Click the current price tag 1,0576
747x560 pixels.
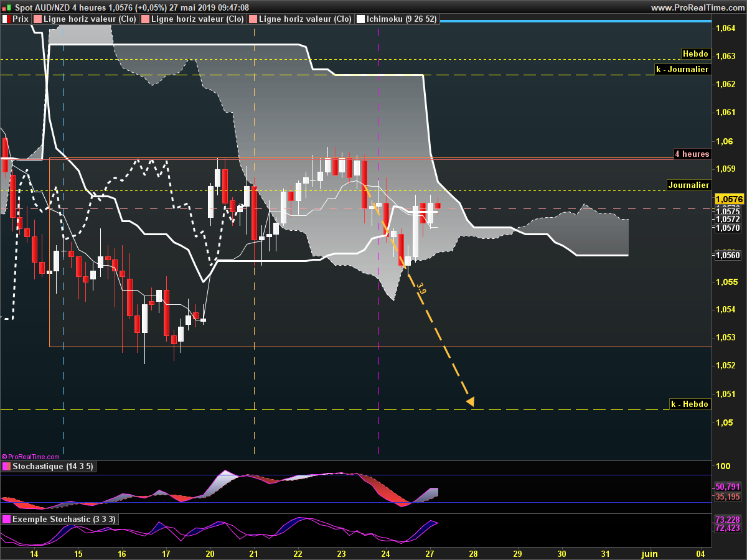(728, 199)
